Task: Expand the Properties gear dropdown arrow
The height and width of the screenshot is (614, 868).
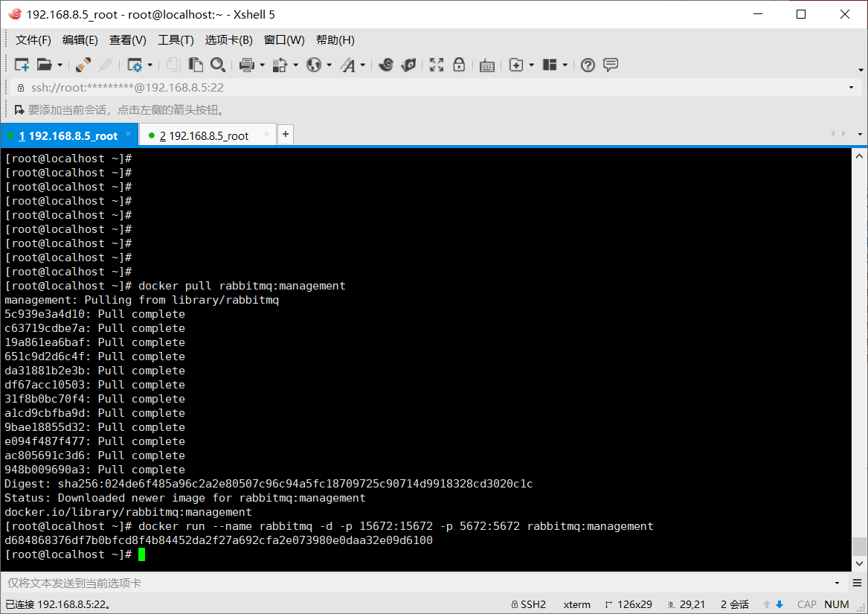Action: [x=150, y=65]
